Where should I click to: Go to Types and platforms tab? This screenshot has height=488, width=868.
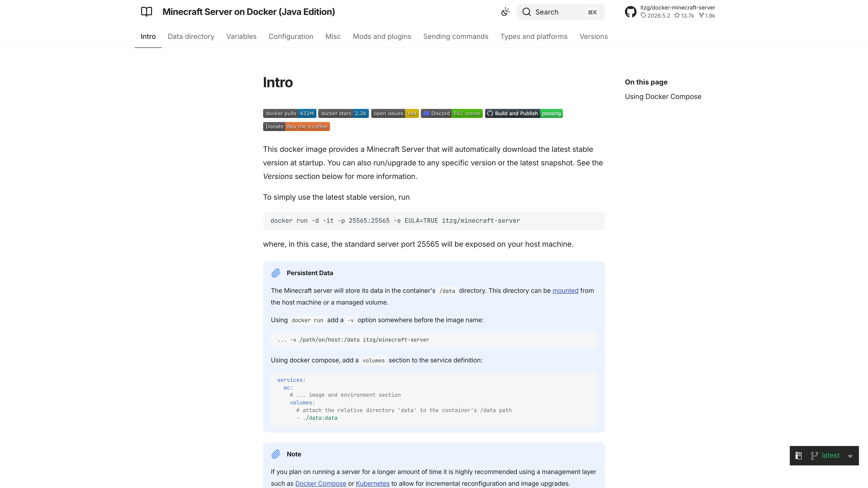(534, 36)
